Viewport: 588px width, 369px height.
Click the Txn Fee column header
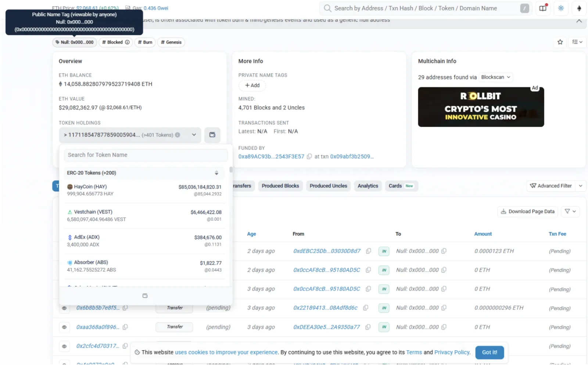coord(557,234)
